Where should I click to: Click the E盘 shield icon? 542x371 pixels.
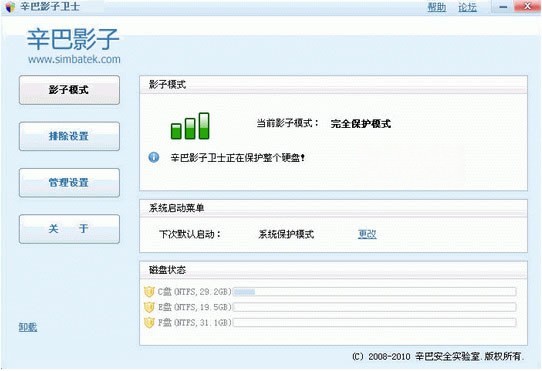149,307
